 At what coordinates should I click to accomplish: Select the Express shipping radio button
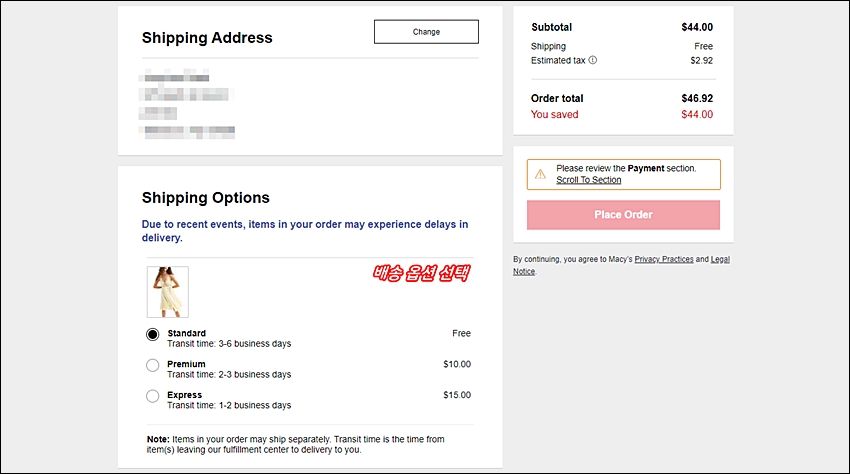click(x=152, y=396)
